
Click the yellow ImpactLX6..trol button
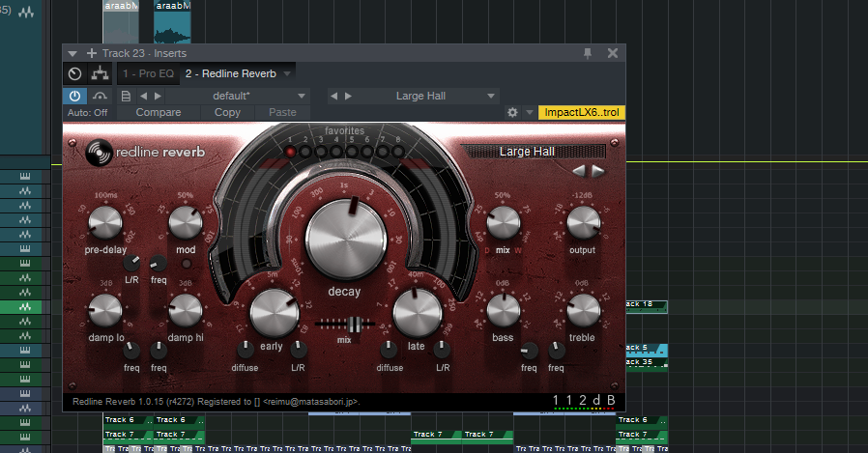click(x=581, y=112)
